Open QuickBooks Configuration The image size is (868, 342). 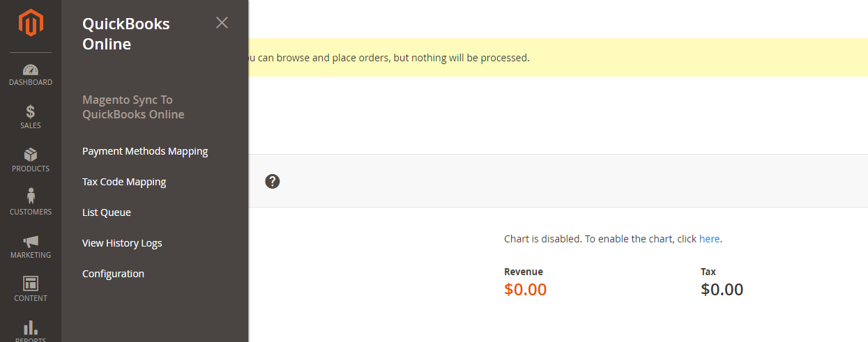pyautogui.click(x=113, y=274)
